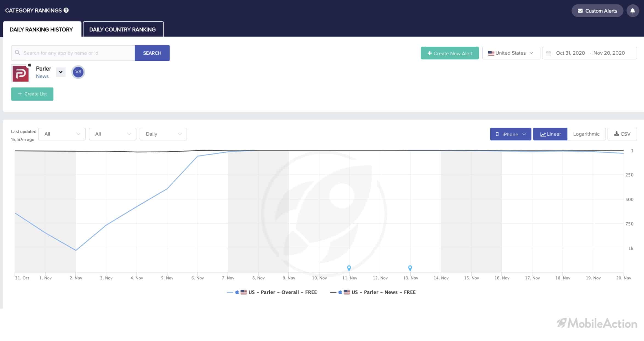The width and height of the screenshot is (644, 341).
Task: Click the VS compare button
Action: (78, 72)
